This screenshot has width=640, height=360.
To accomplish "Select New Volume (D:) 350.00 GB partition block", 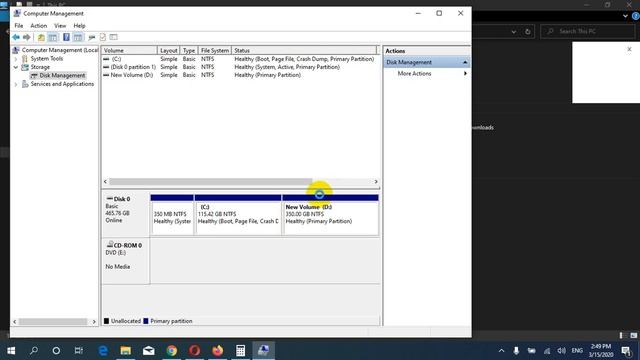I will [x=330, y=215].
